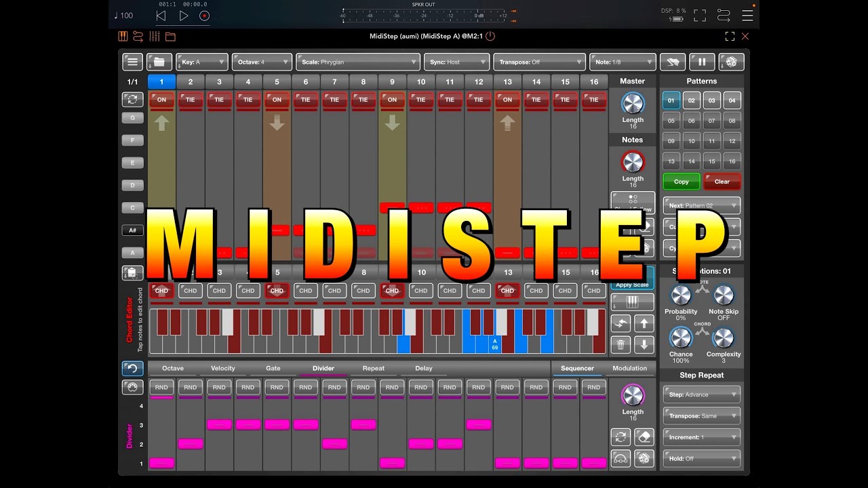Pause the sequencer with pause button

coord(702,62)
